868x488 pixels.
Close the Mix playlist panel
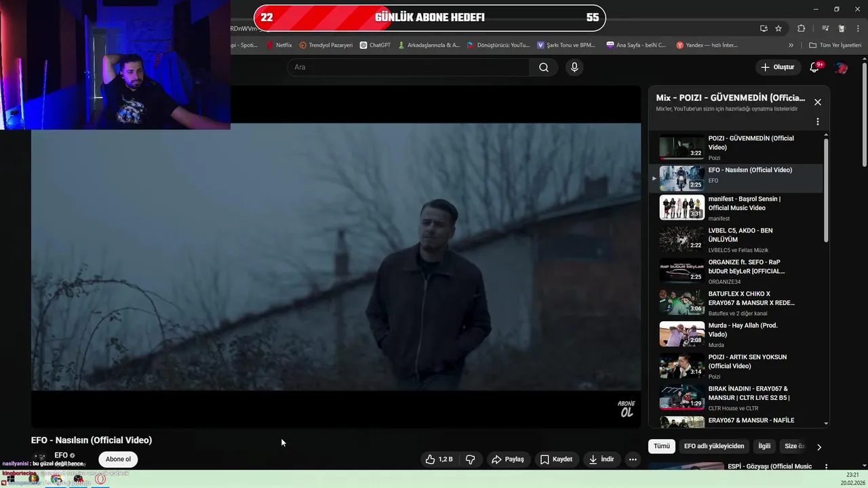coord(818,102)
